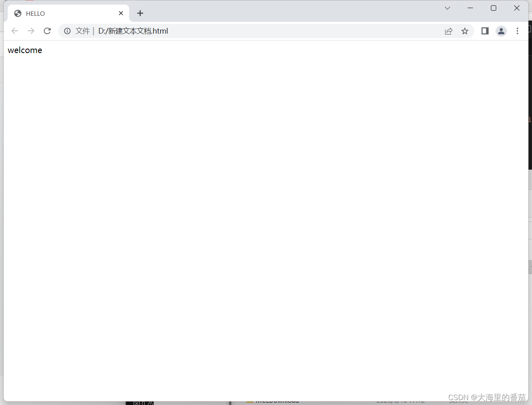The image size is (532, 405).
Task: Open the page info icon beside 文件
Action: click(x=67, y=31)
